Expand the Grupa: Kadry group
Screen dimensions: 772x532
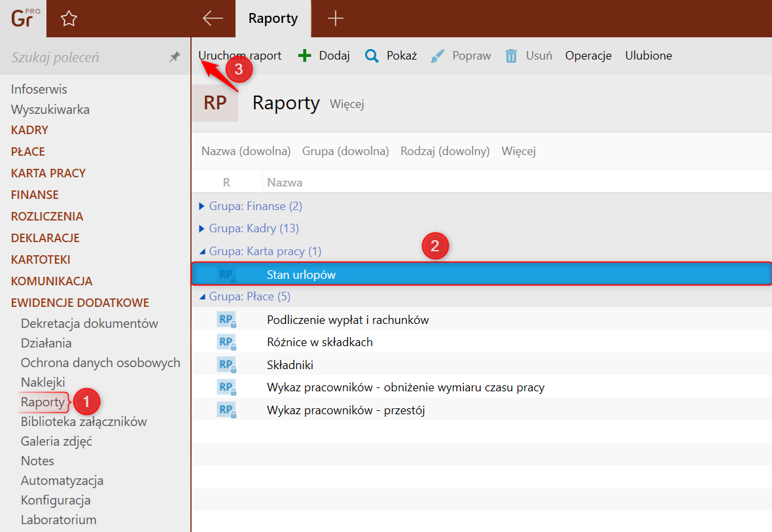202,228
